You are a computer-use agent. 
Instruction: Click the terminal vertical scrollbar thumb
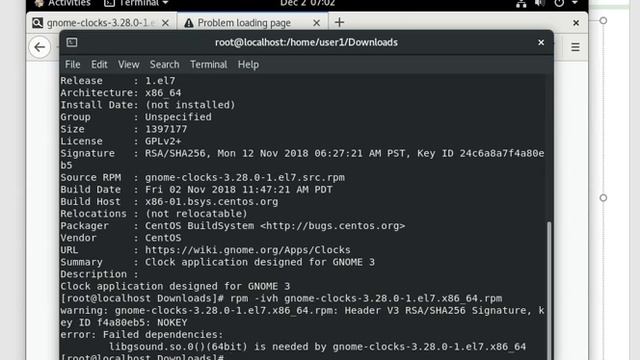[549, 291]
